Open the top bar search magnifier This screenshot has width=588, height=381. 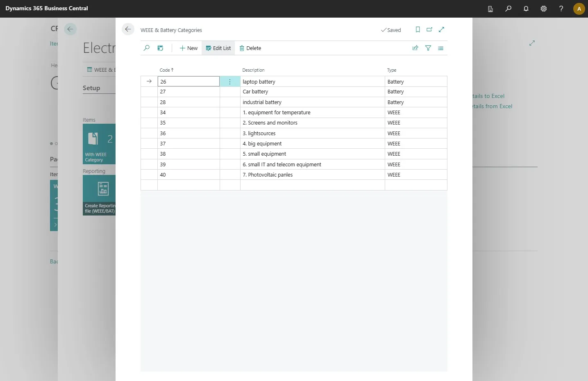508,9
